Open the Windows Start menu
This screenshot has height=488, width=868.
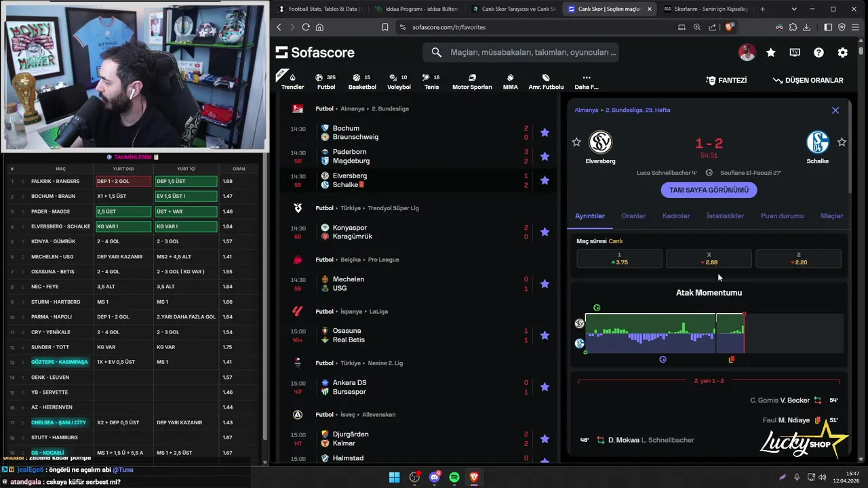tap(394, 477)
